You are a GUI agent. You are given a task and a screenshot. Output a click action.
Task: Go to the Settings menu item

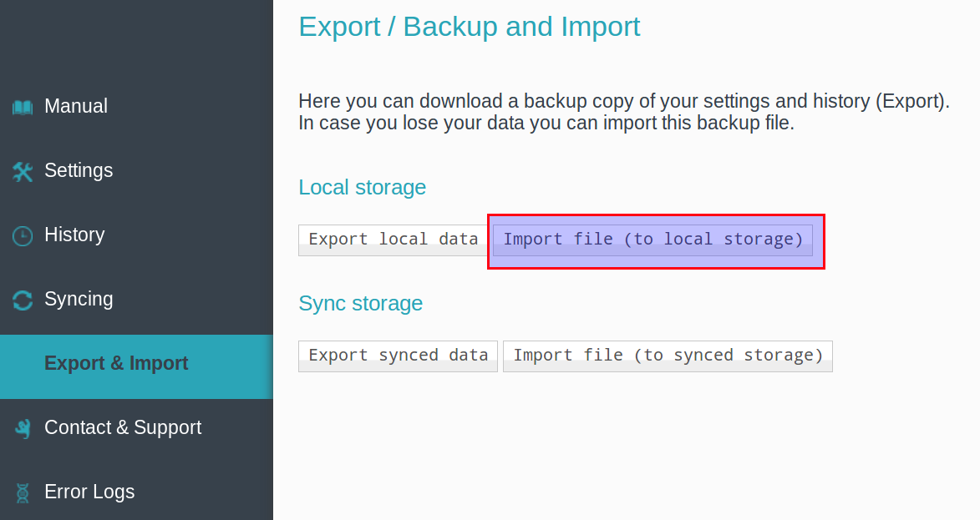(x=79, y=170)
